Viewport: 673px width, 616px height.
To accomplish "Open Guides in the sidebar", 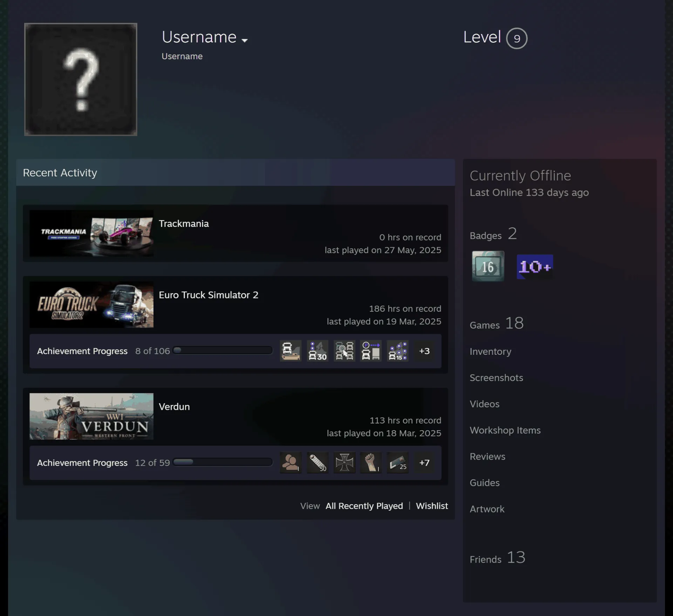I will pyautogui.click(x=484, y=483).
